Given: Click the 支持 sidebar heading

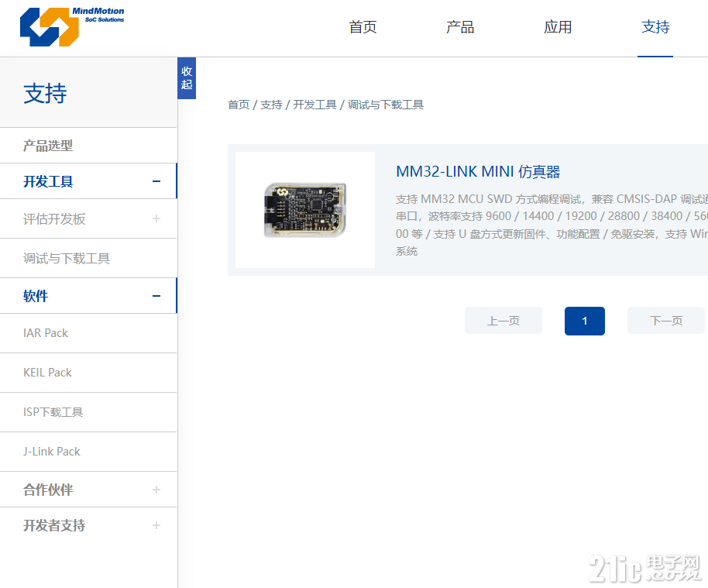Looking at the screenshot, I should (x=45, y=94).
